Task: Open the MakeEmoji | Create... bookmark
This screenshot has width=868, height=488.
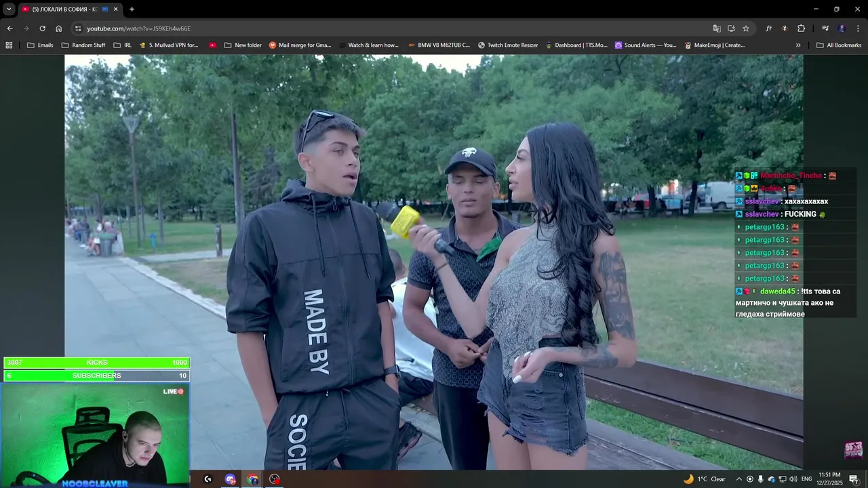Action: tap(715, 45)
